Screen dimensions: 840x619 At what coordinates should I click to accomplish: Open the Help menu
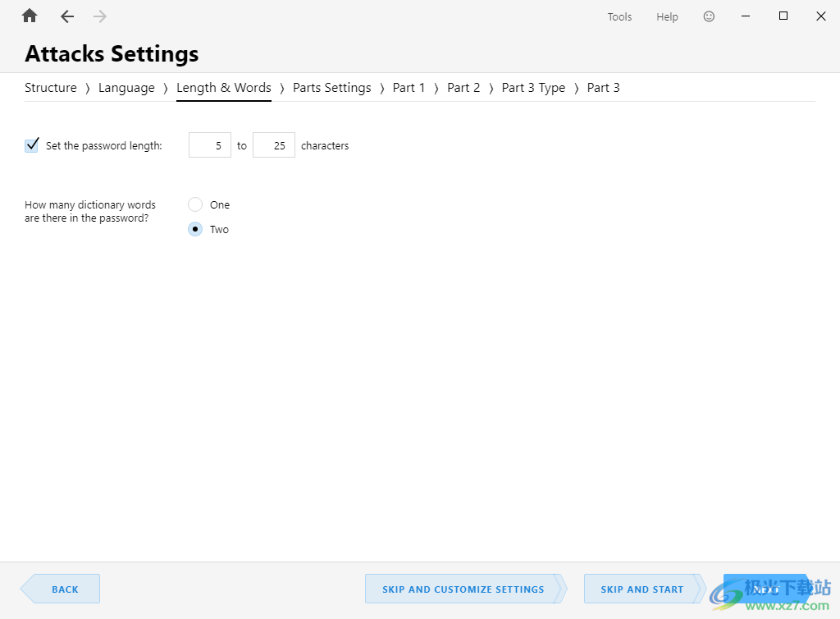[667, 16]
